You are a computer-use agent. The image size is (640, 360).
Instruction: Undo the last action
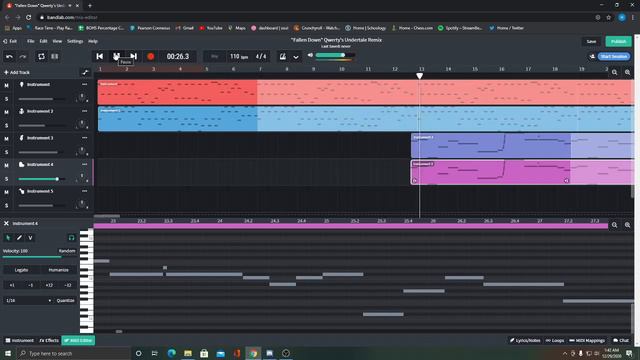pyautogui.click(x=9, y=56)
